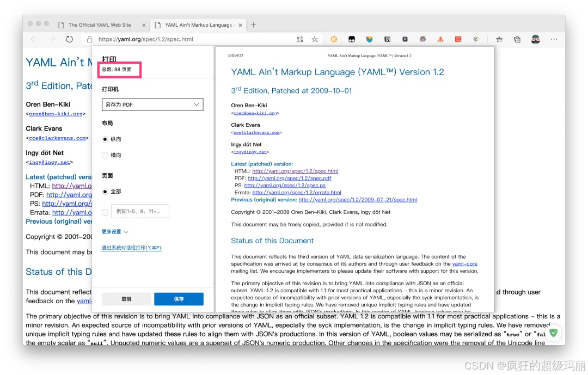Image resolution: width=588 pixels, height=375 pixels.
Task: Close The Official YAML Web Site tab
Action: (144, 25)
